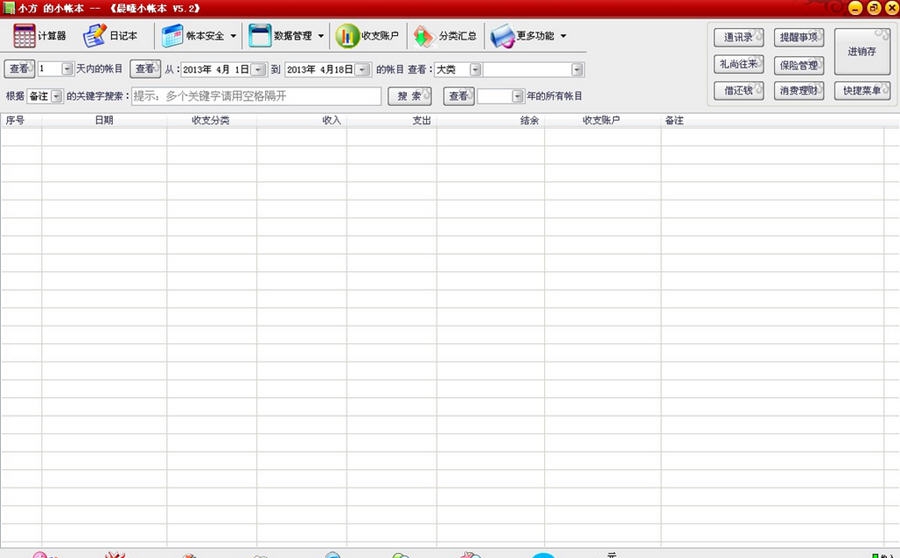The image size is (900, 558).
Task: Minimize the 小帐本 window
Action: [x=855, y=8]
